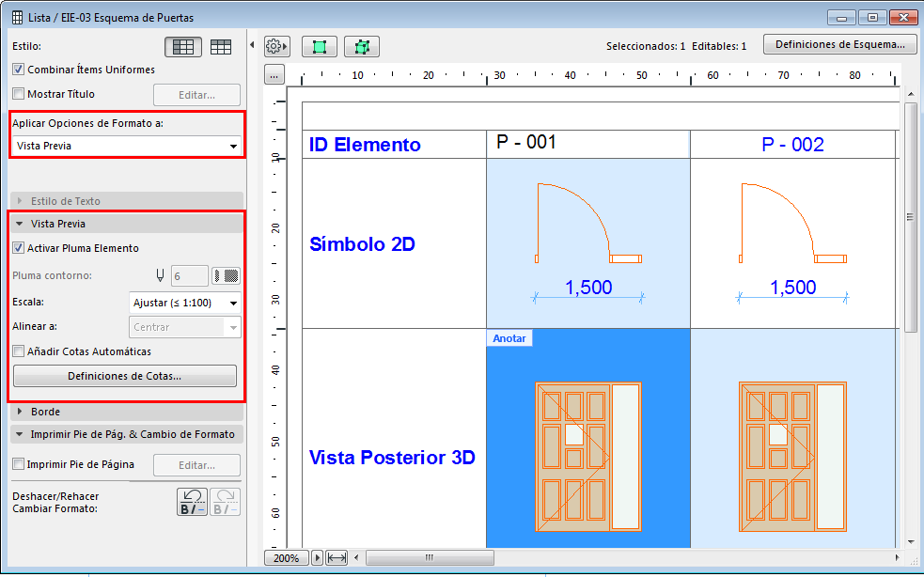
Task: Select the first table style icon
Action: pos(184,46)
